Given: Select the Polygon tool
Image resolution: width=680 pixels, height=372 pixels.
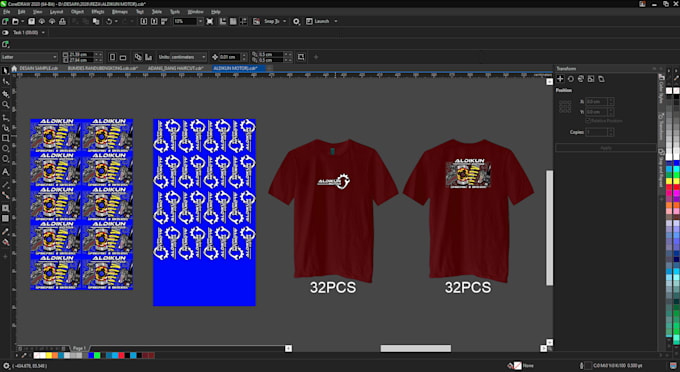Looking at the screenshot, I should tap(5, 159).
